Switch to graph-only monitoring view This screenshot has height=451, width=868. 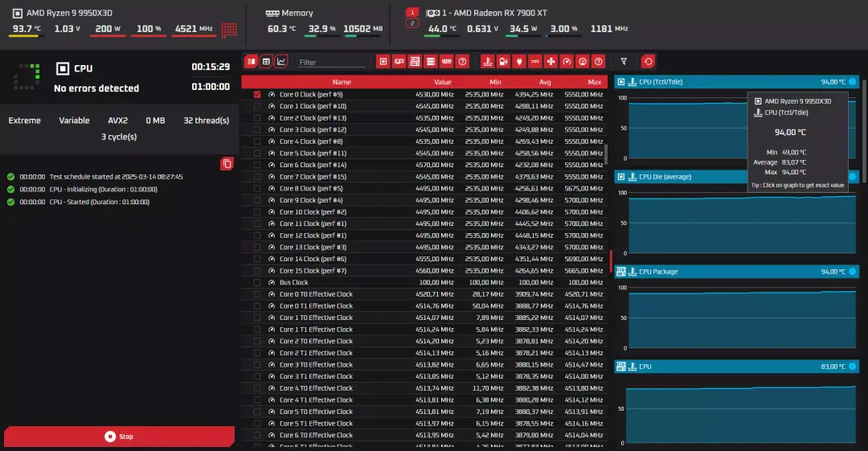281,61
